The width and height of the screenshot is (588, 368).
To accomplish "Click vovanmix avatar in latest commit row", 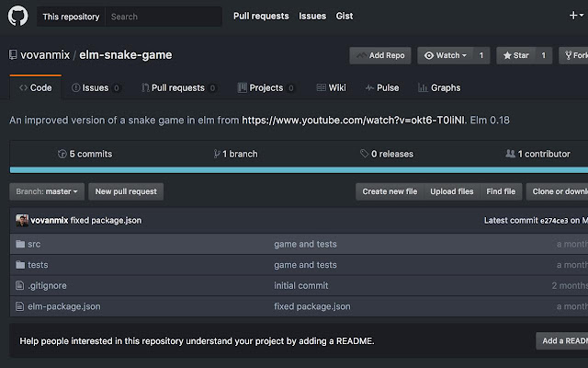I will [22, 221].
